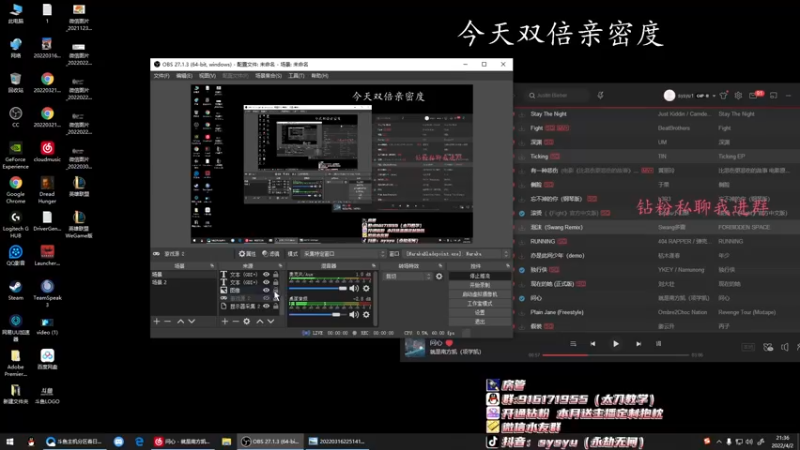Expand the user account dropdown arrow in music player

click(714, 95)
